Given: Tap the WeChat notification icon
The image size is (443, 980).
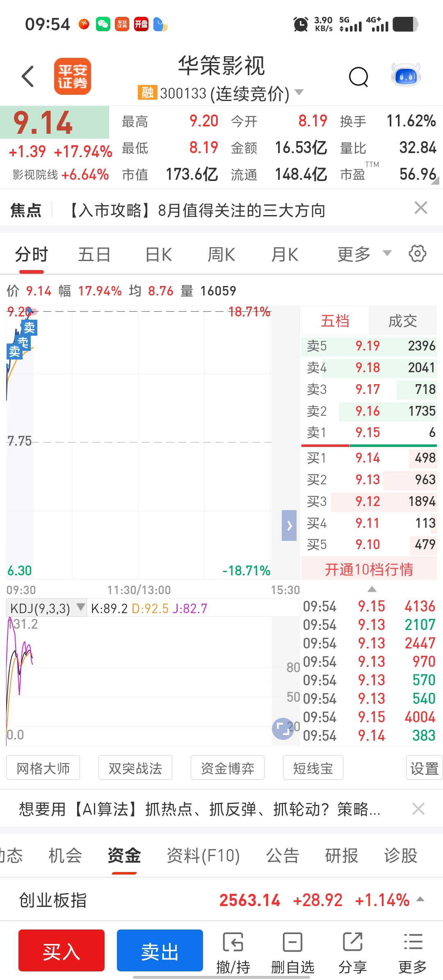Looking at the screenshot, I should (x=103, y=24).
